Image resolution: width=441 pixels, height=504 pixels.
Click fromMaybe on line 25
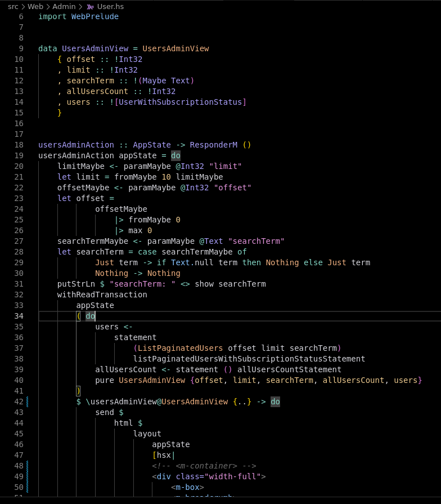(x=150, y=220)
